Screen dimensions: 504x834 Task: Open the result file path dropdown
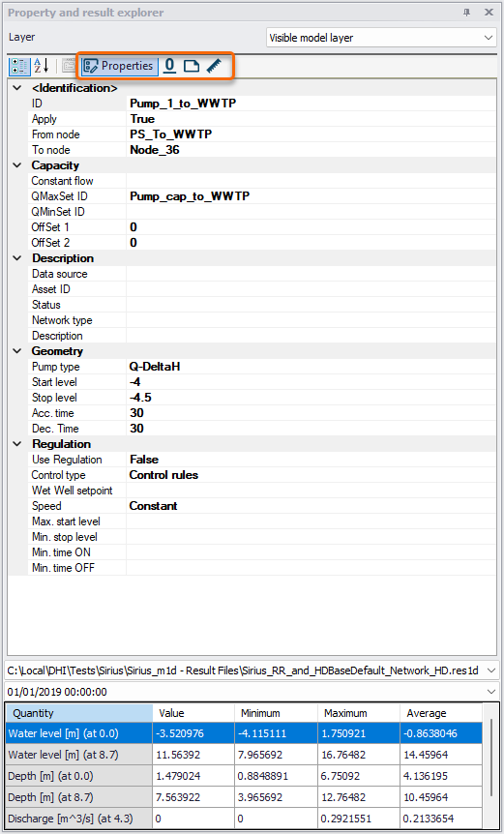coord(489,670)
